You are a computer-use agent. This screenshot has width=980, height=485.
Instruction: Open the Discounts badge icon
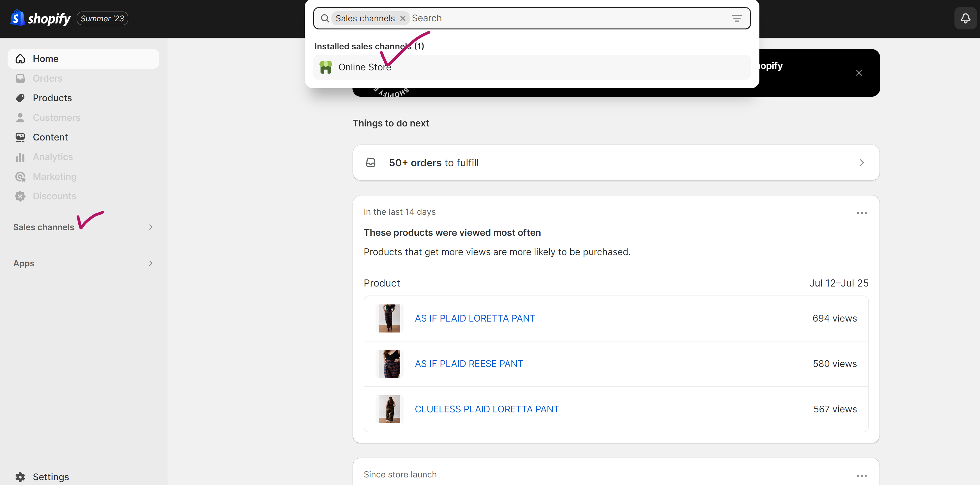pyautogui.click(x=20, y=196)
